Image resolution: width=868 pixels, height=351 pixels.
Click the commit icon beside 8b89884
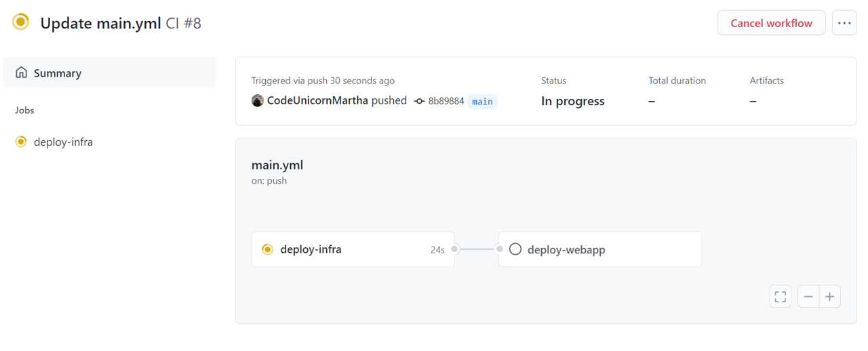(419, 102)
